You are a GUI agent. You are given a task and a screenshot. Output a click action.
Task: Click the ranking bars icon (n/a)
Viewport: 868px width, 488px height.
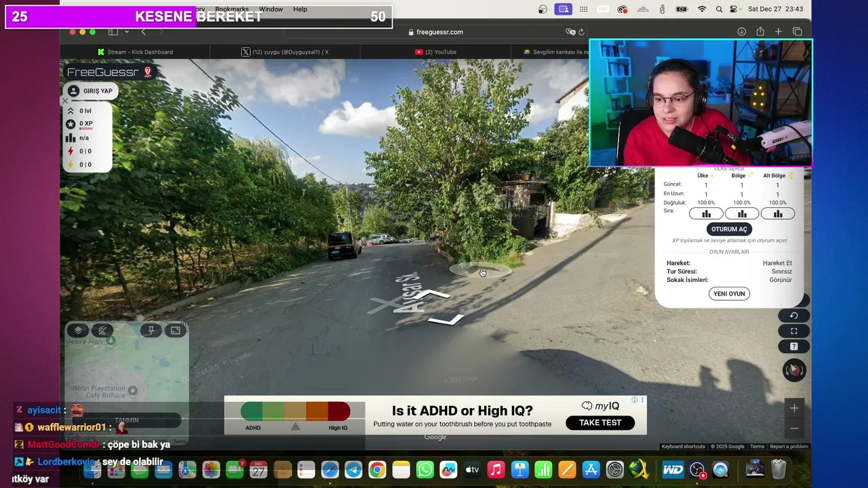click(71, 138)
